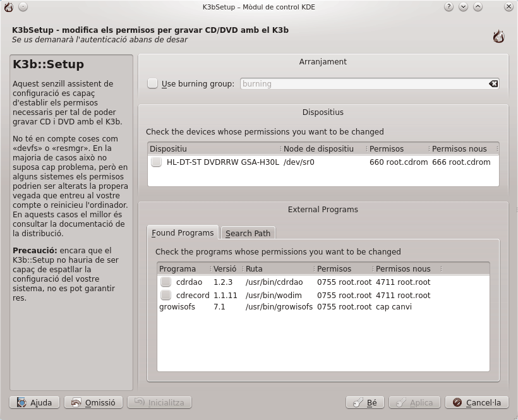Click the clear text icon in burning group field

[493, 84]
